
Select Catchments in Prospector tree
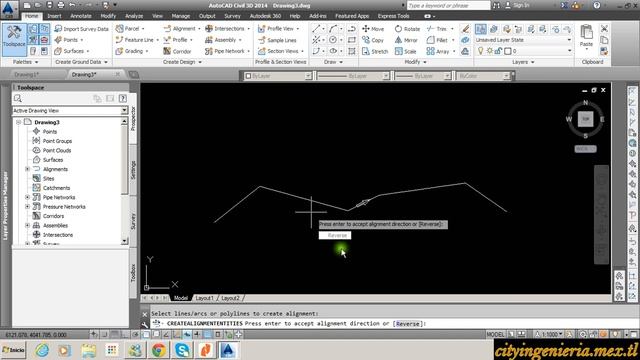pos(56,188)
